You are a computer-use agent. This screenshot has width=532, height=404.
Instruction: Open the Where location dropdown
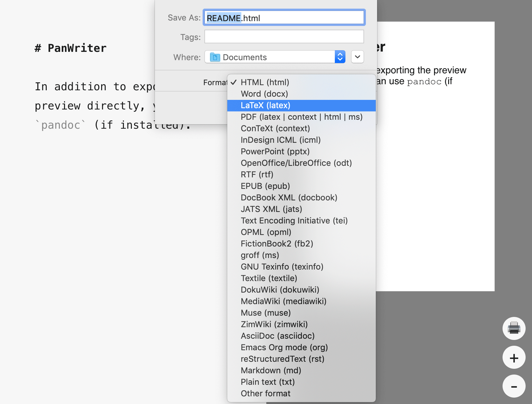275,57
